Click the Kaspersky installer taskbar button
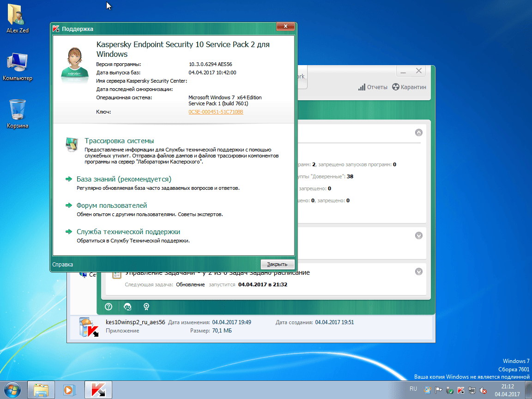Screen dimensions: 532x399 point(98,390)
